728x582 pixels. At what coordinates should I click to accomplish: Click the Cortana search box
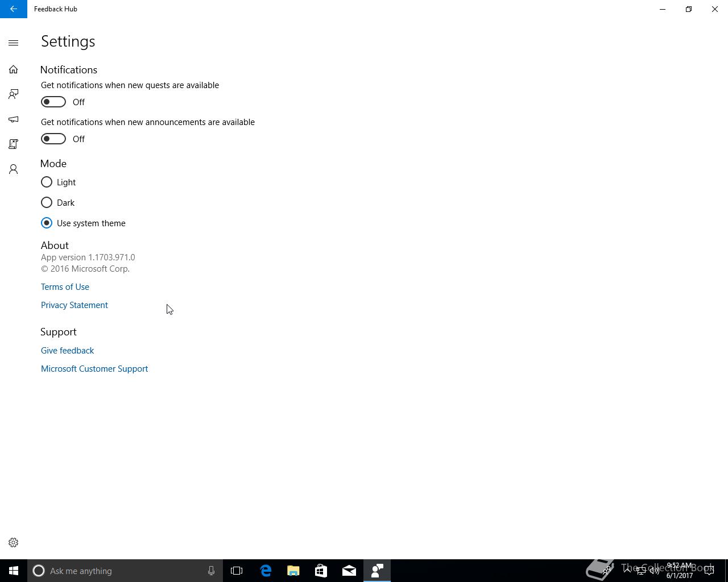click(x=125, y=571)
